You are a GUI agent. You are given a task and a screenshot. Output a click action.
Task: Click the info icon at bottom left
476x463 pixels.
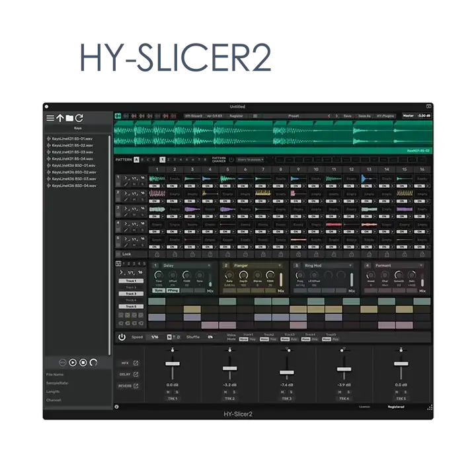click(116, 407)
